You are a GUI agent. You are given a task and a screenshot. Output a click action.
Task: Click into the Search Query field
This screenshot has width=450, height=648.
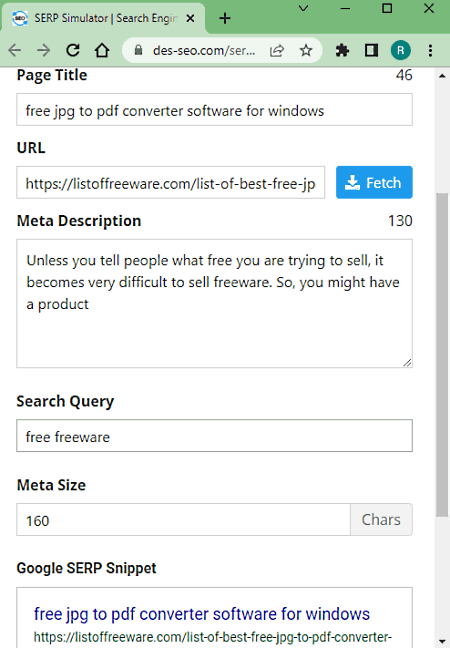tap(214, 436)
